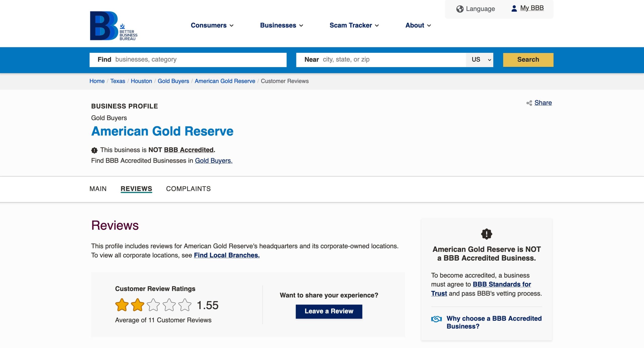
Task: Open the Scam Tracker dropdown
Action: point(354,25)
